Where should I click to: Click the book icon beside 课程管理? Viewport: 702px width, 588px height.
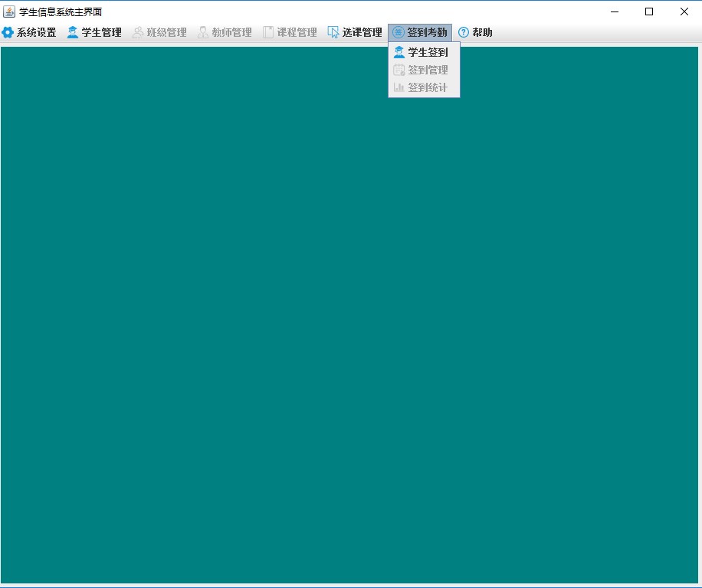coord(268,32)
